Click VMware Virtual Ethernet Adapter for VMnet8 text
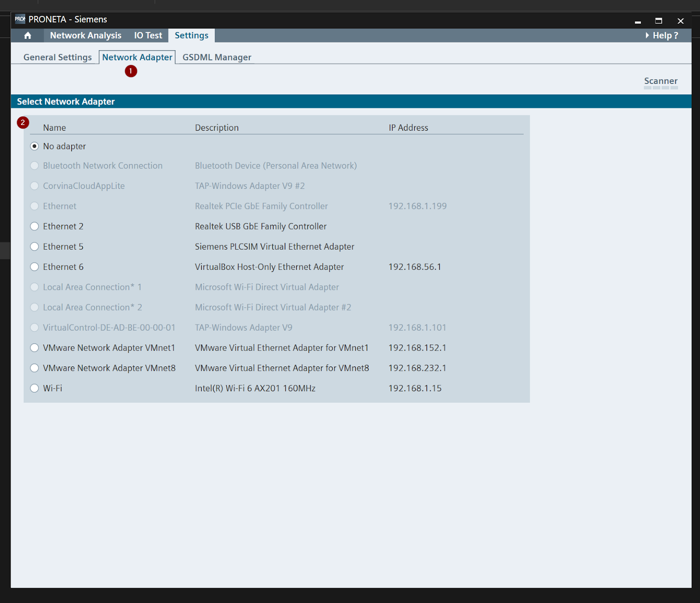The width and height of the screenshot is (700, 603). click(x=282, y=368)
